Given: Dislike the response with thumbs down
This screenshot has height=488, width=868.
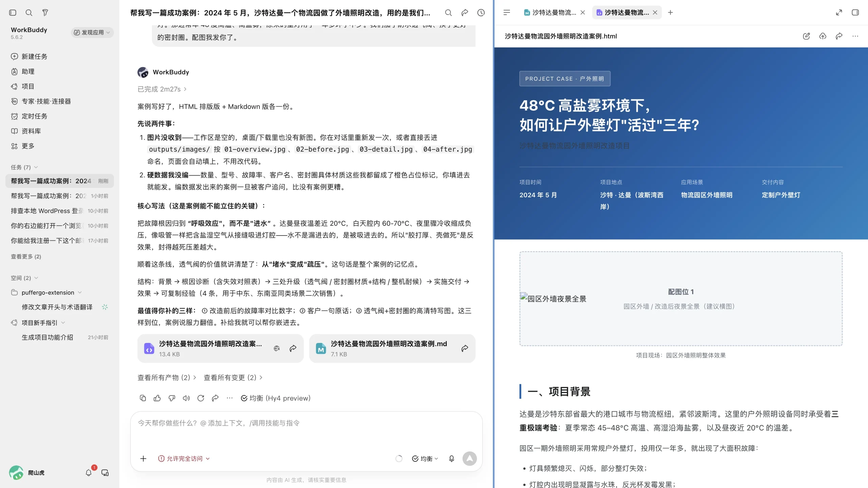Looking at the screenshot, I should [x=172, y=398].
